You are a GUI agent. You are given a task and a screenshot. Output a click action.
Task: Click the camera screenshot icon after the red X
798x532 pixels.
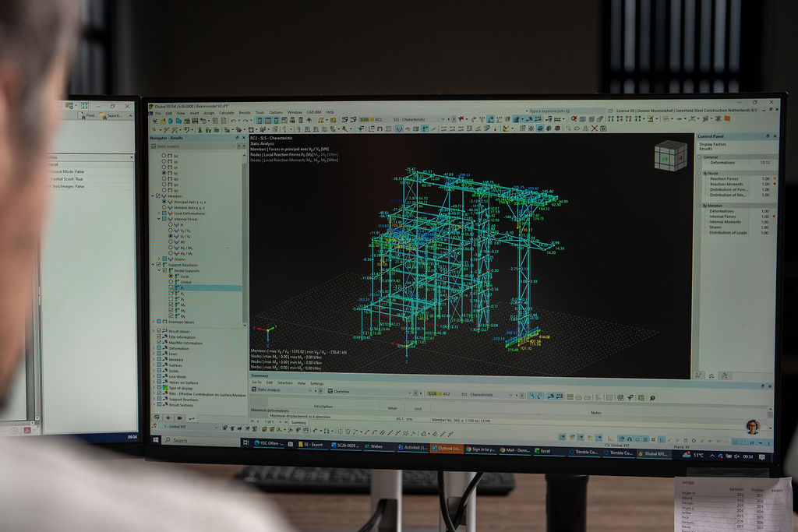(x=603, y=129)
